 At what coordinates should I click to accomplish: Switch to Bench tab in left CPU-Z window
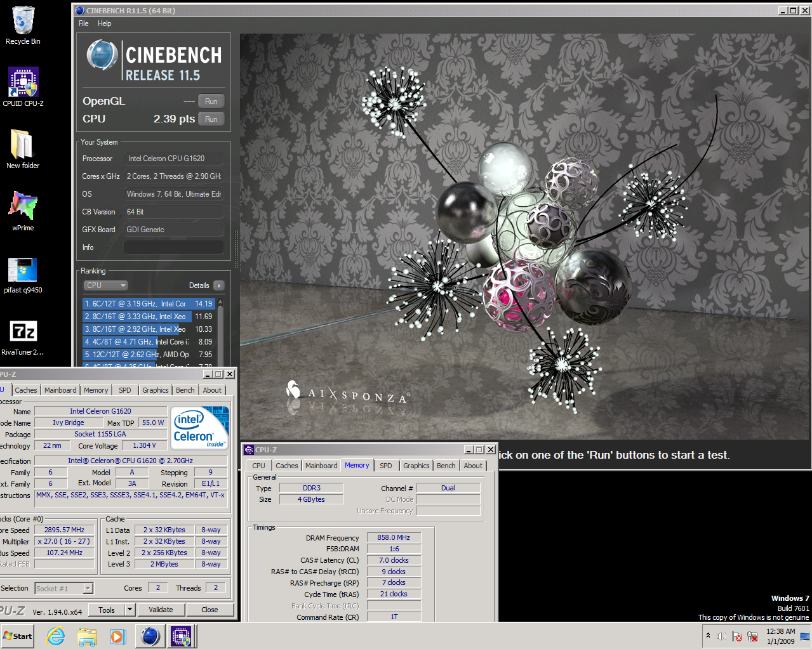tap(185, 390)
